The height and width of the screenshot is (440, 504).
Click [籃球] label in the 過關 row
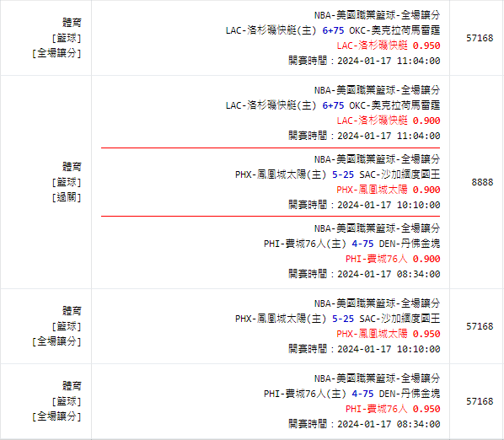(x=67, y=182)
